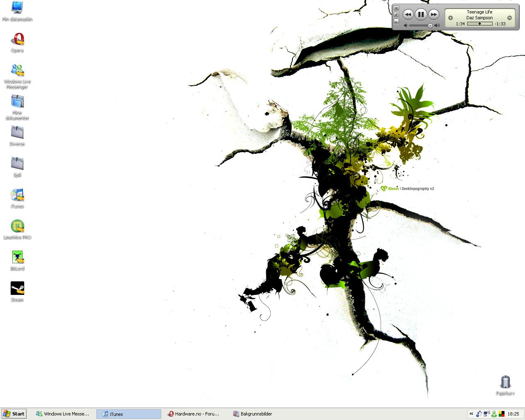Click the blue bubbles tray icon

(x=479, y=414)
